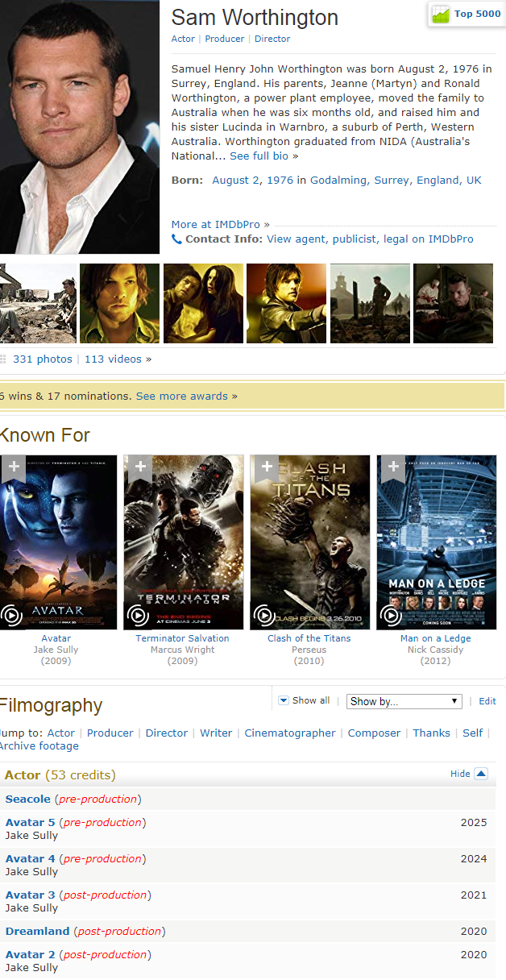Jump to Director section of filmography
The image size is (506, 980).
click(167, 733)
